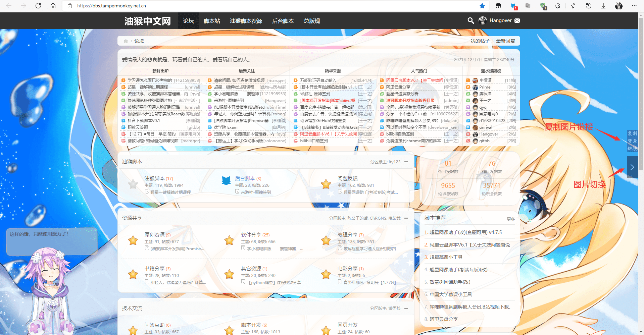The height and width of the screenshot is (335, 644).
Task: Click the 更多 link in 脚本推荐
Action: click(x=511, y=219)
